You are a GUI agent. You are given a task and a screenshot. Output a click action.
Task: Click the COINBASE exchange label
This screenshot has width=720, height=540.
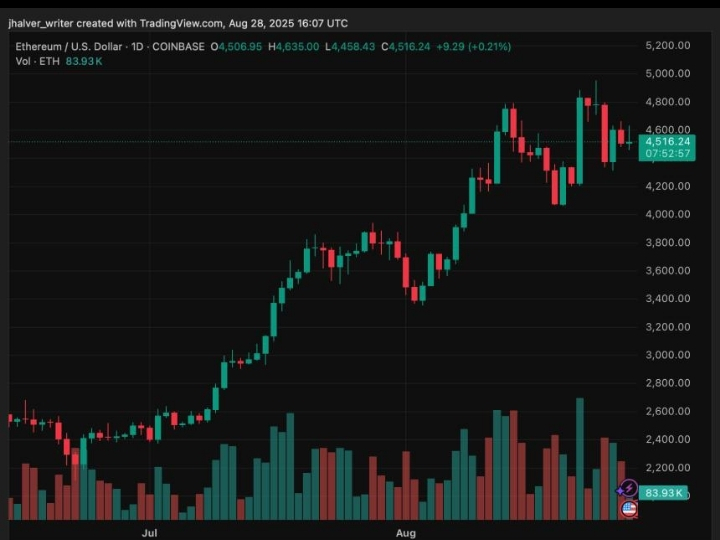click(x=178, y=46)
